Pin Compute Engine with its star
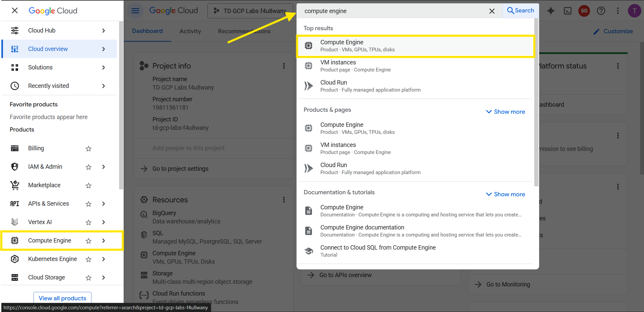Image resolution: width=644 pixels, height=312 pixels. 88,241
